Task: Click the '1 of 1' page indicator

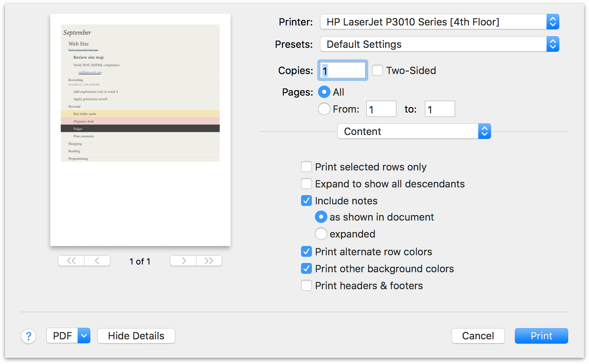Action: tap(140, 261)
